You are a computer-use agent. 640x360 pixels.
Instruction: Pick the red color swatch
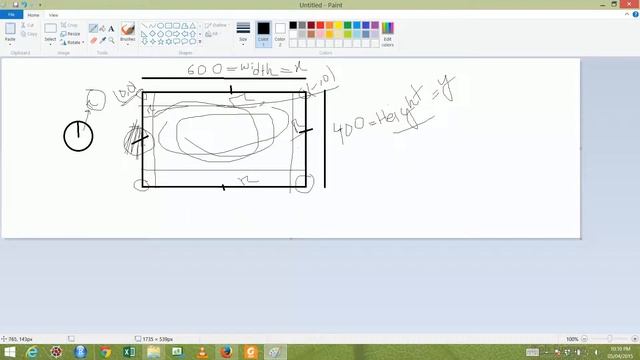[x=320, y=25]
